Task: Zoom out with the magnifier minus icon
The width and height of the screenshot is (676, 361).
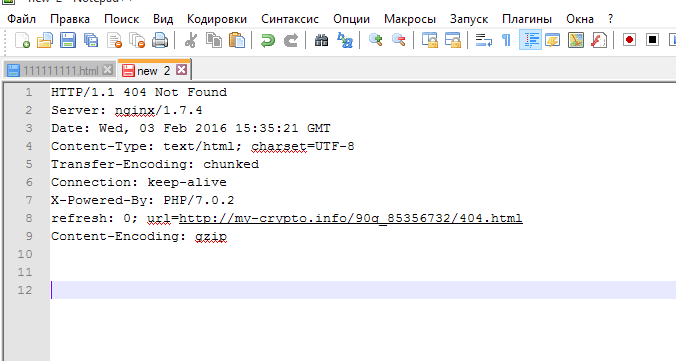Action: coord(399,40)
